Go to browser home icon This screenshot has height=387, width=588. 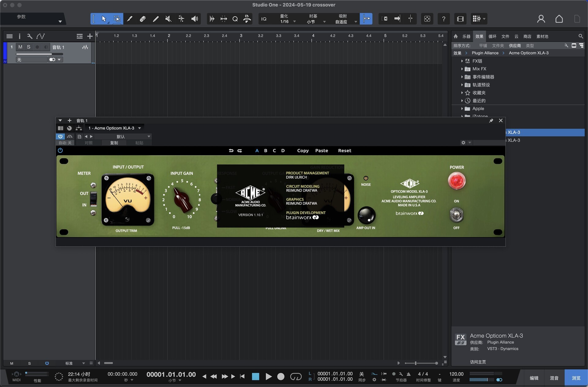click(455, 36)
